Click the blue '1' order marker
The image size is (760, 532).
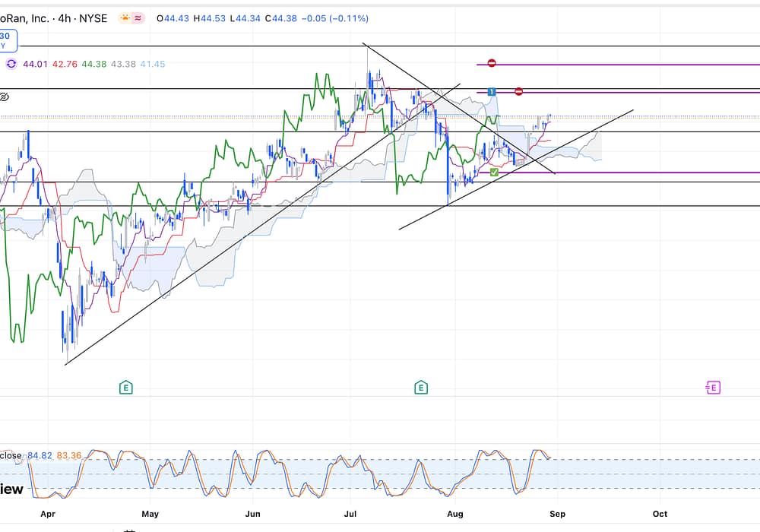pyautogui.click(x=492, y=92)
